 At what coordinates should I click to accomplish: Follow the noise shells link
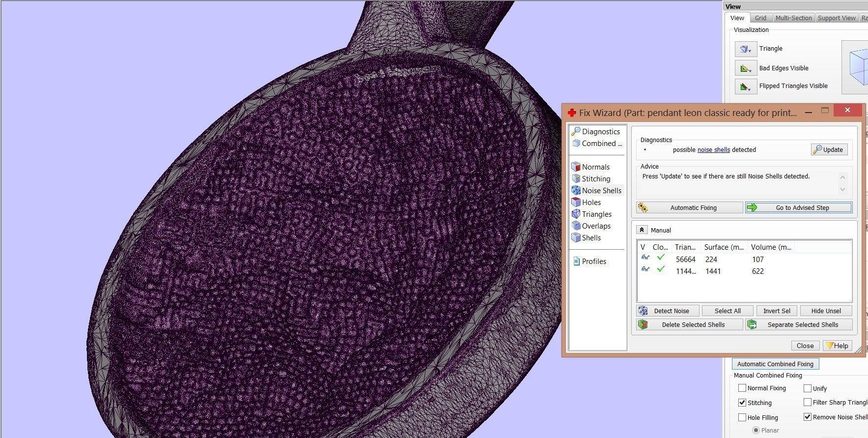click(713, 150)
